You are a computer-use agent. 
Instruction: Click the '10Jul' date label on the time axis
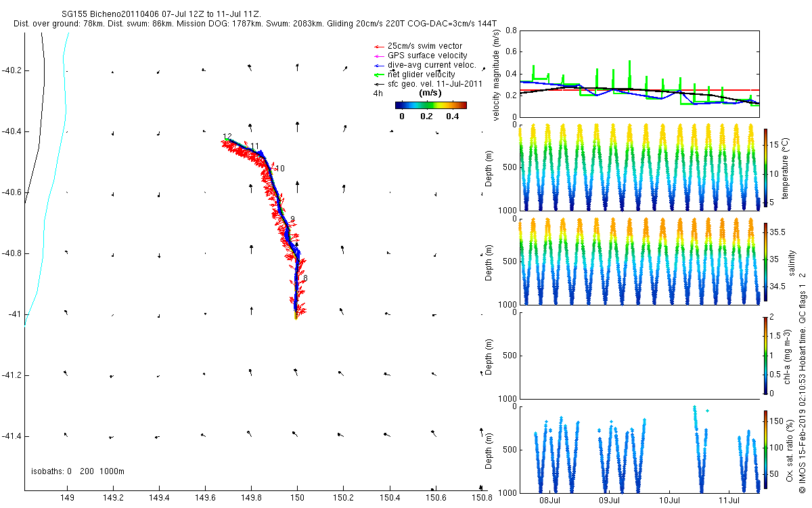point(669,501)
